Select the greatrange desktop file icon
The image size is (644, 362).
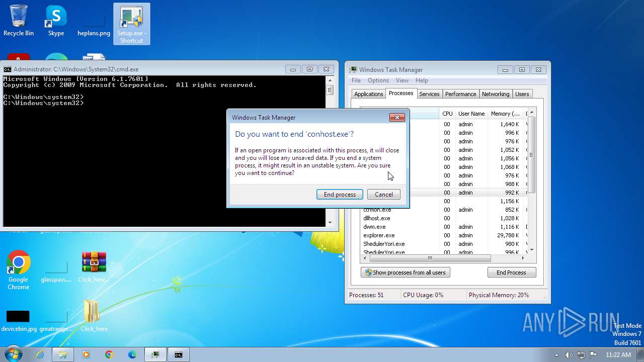pyautogui.click(x=56, y=321)
